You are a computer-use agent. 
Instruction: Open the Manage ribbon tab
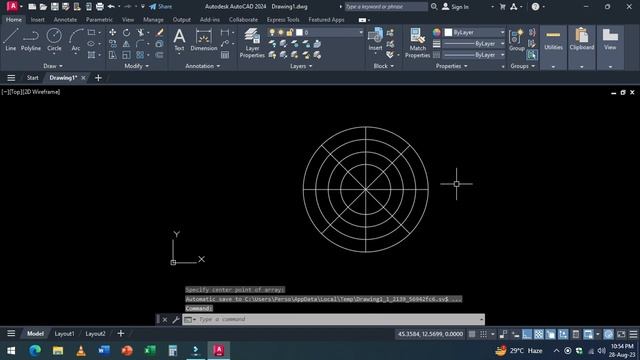click(153, 20)
